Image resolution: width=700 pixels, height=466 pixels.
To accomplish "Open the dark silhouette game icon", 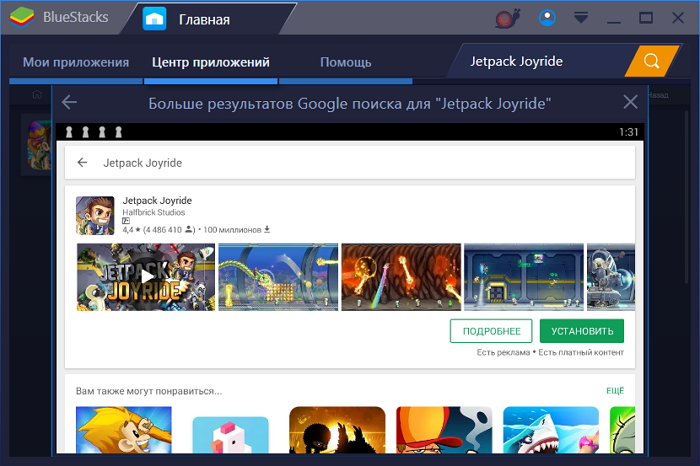I will [337, 430].
